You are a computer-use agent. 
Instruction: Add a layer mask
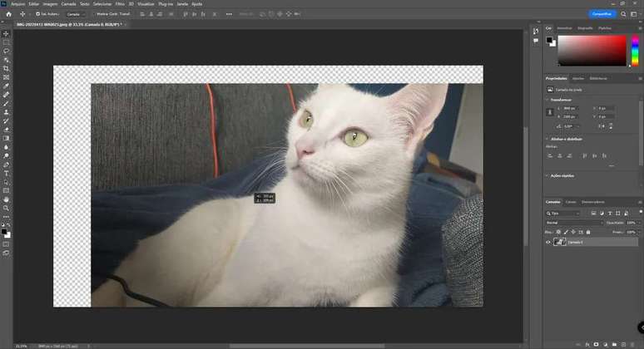[596, 345]
